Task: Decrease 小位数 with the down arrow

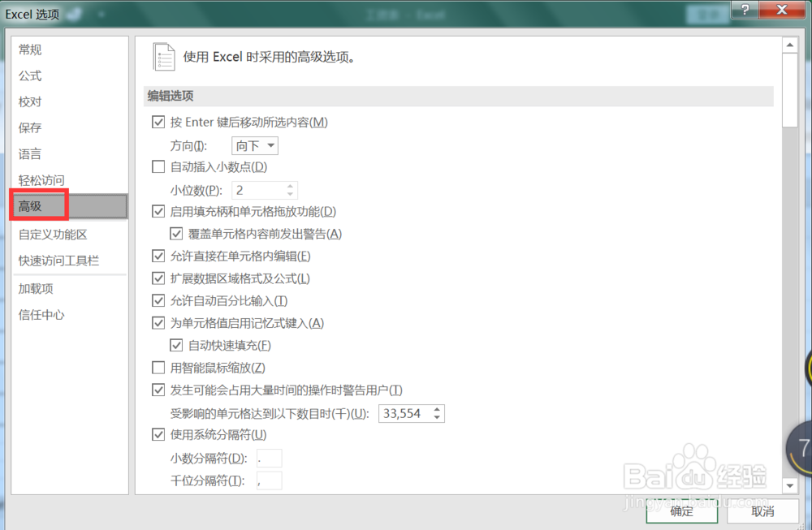Action: click(291, 194)
